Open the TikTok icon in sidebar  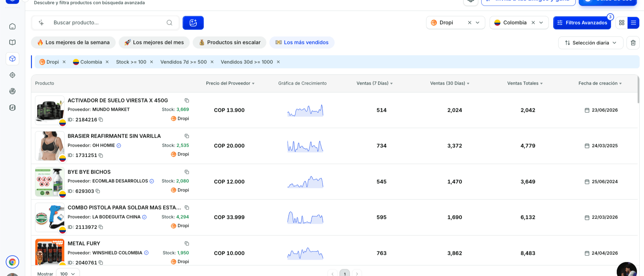pyautogui.click(x=12, y=107)
